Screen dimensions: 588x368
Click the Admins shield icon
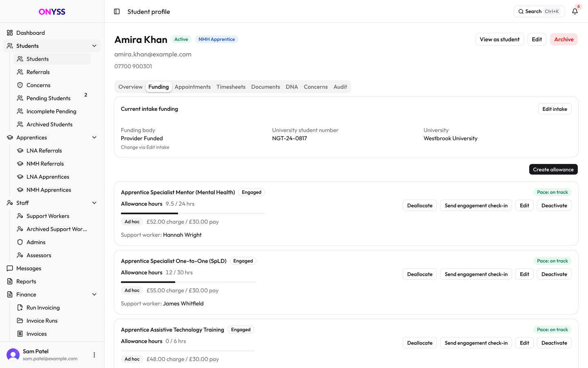pyautogui.click(x=20, y=242)
